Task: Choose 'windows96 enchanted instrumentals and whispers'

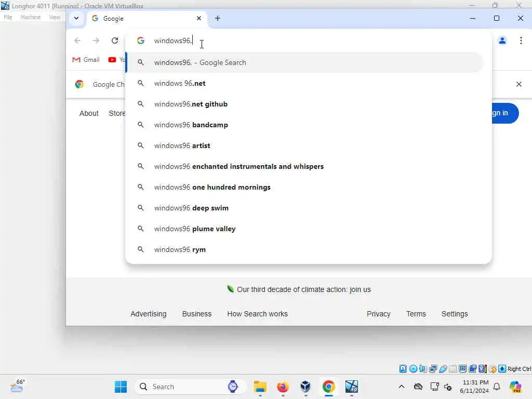Action: pos(305,166)
